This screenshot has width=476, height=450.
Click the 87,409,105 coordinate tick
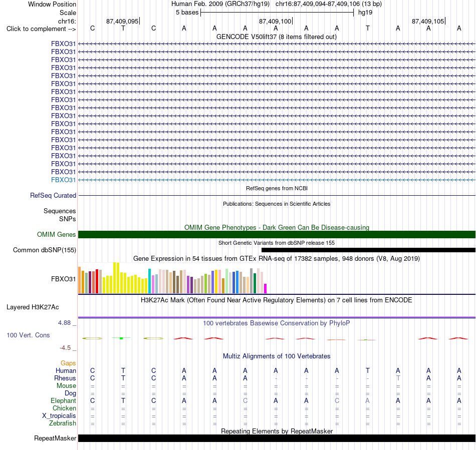428,21
